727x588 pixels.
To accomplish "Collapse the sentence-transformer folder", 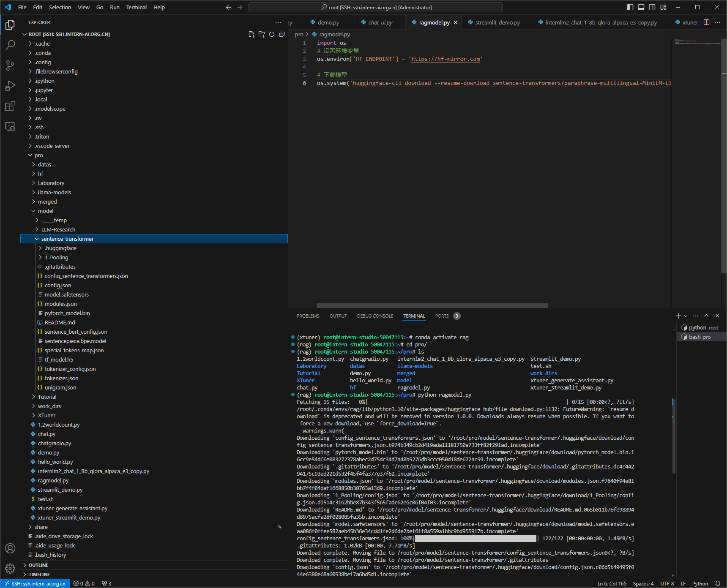I will point(154,239).
